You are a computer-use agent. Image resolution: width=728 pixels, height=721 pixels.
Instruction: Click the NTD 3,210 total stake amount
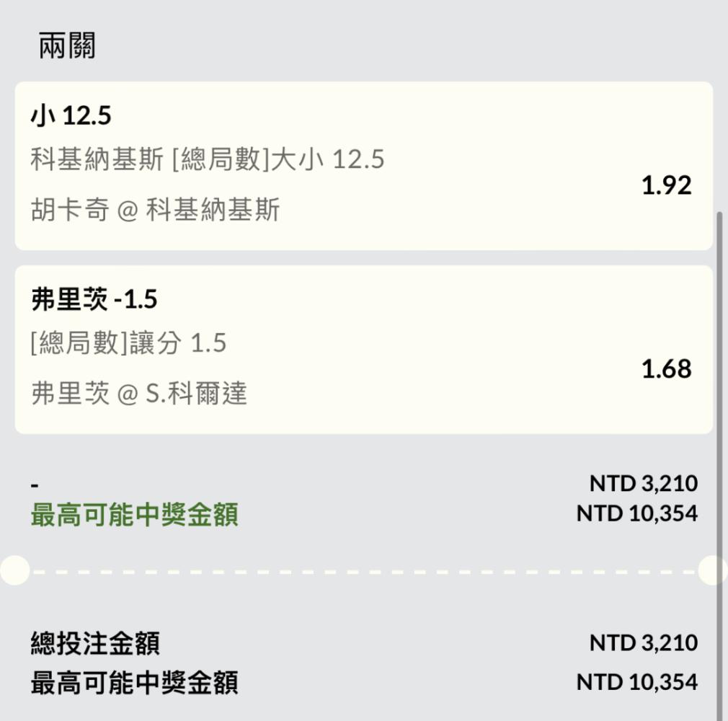click(x=644, y=643)
